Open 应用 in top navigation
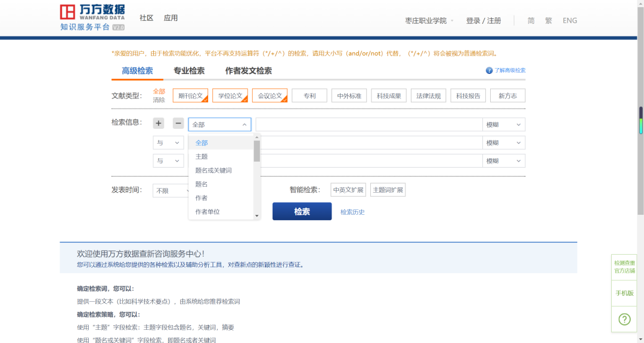This screenshot has width=644, height=343. pos(171,18)
